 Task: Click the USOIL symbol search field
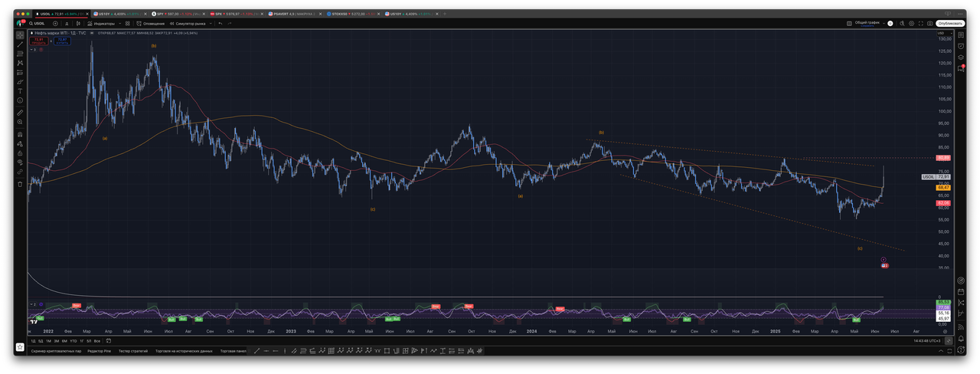tap(37, 23)
